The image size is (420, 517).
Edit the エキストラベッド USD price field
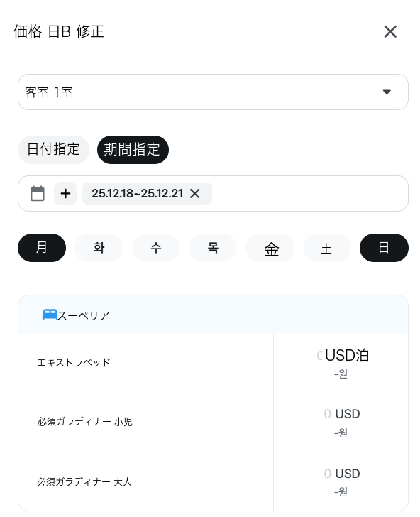tap(319, 355)
